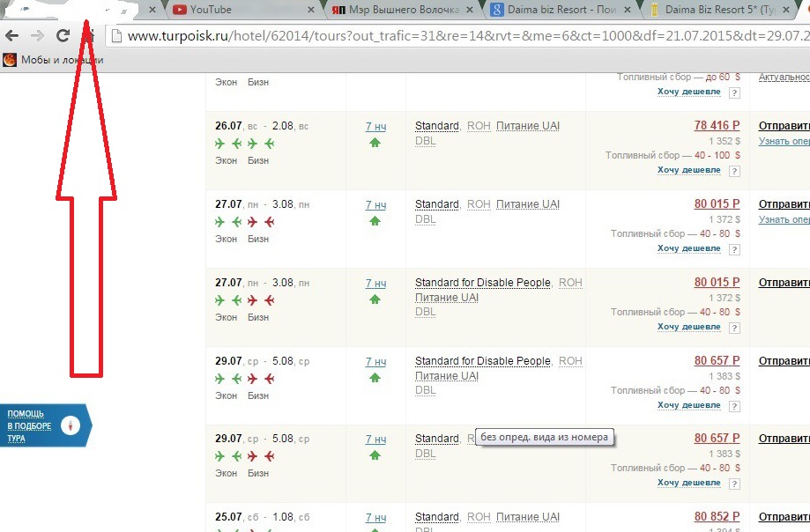The height and width of the screenshot is (532, 810).
Task: Click the question mark icon in the Disable People 27.07 row
Action: pyautogui.click(x=734, y=329)
